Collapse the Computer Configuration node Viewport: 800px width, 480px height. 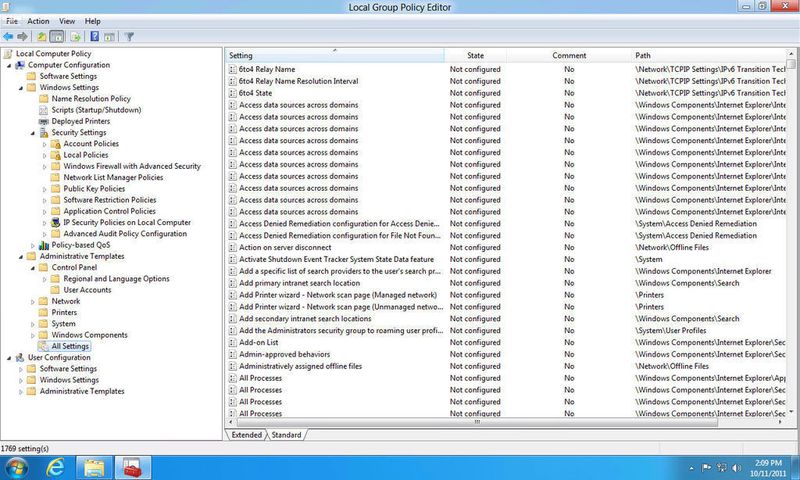pos(9,65)
